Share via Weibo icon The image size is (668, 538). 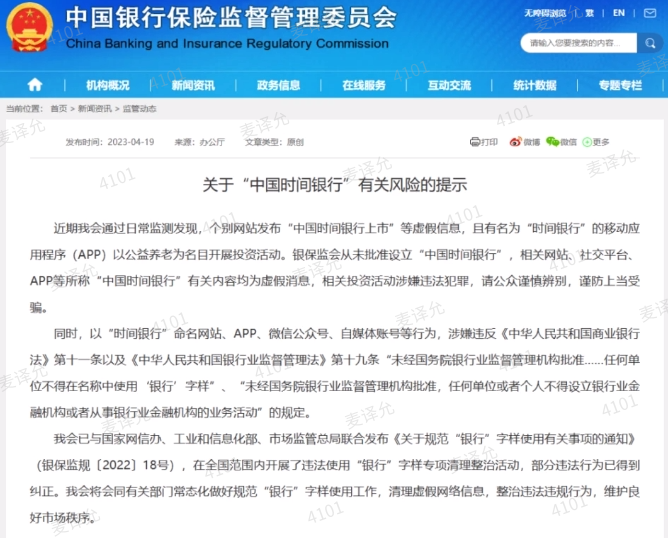pyautogui.click(x=515, y=142)
